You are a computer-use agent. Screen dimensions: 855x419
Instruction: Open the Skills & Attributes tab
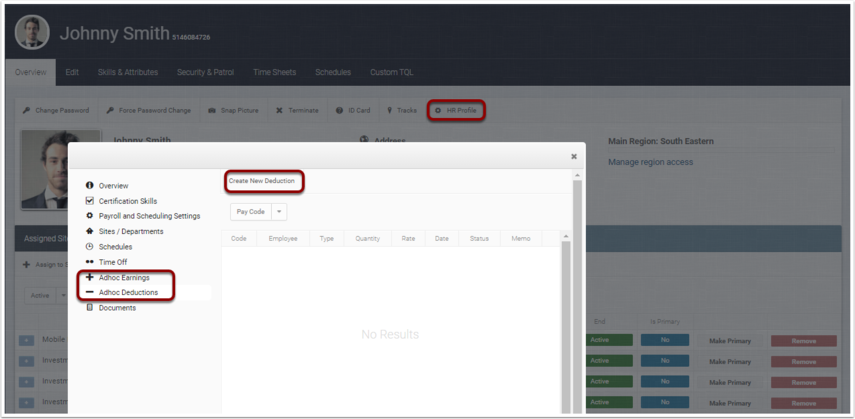point(128,72)
